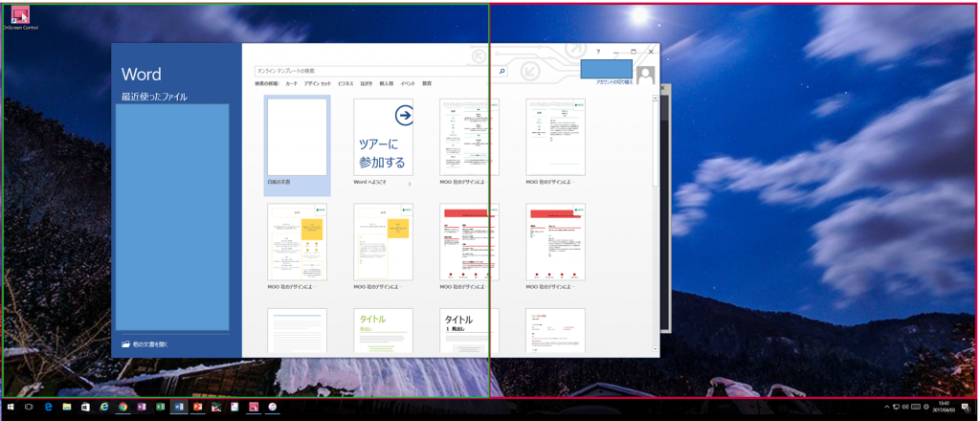The width and height of the screenshot is (980, 421).
Task: Open File Explorer from the taskbar
Action: pyautogui.click(x=67, y=407)
